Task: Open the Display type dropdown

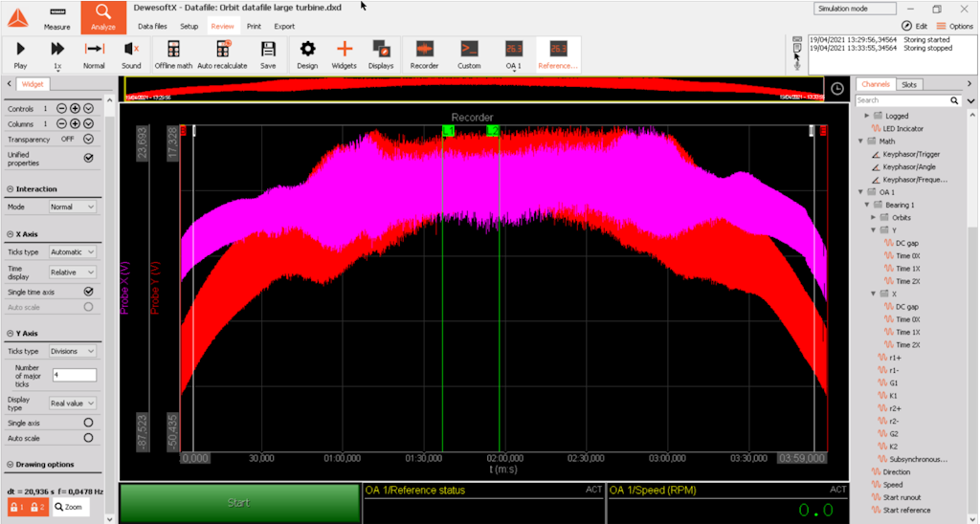Action: (73, 404)
